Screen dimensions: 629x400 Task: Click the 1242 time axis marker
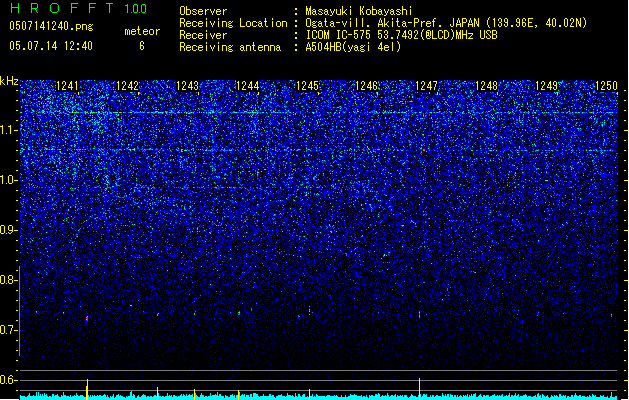(127, 86)
